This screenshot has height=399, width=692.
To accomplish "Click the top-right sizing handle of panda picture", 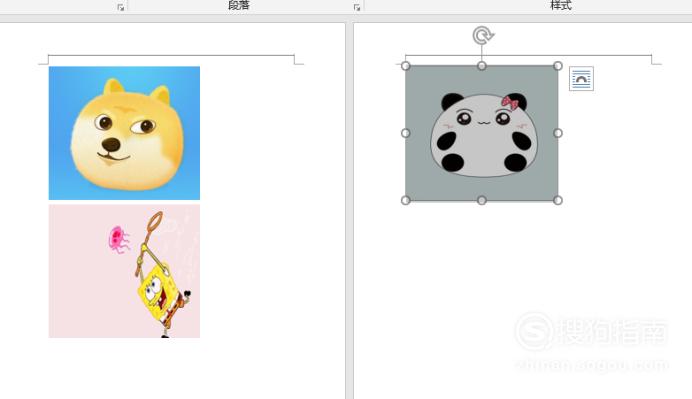I will pyautogui.click(x=558, y=66).
